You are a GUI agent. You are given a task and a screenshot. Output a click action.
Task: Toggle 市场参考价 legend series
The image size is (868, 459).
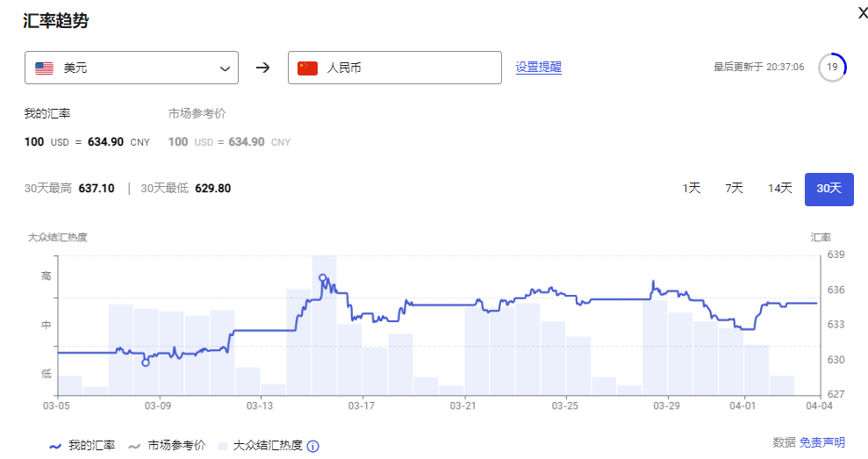[167, 446]
